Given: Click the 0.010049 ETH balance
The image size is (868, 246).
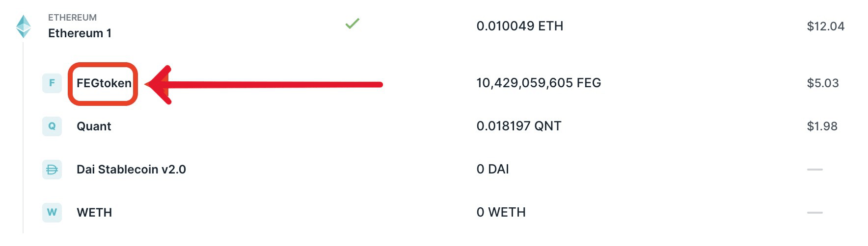Looking at the screenshot, I should [x=519, y=26].
